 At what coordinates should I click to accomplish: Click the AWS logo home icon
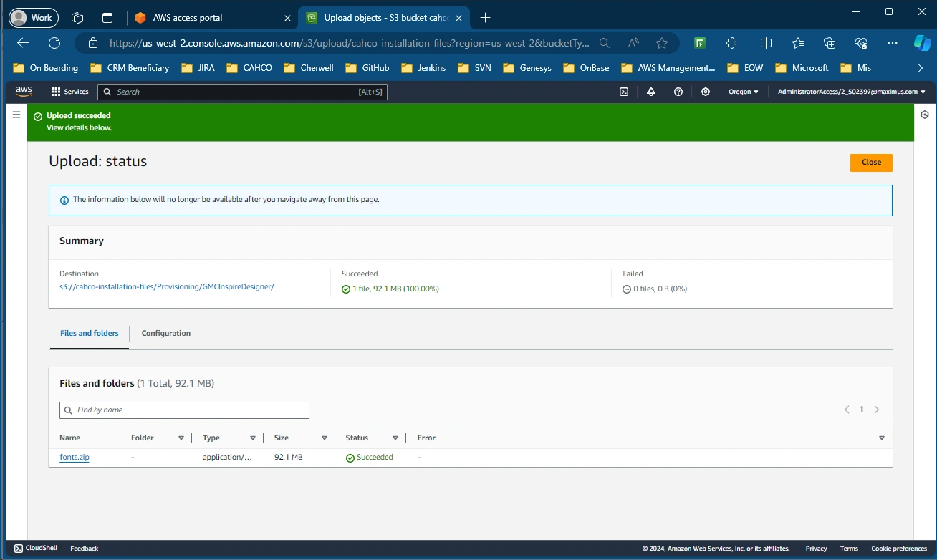[x=24, y=91]
